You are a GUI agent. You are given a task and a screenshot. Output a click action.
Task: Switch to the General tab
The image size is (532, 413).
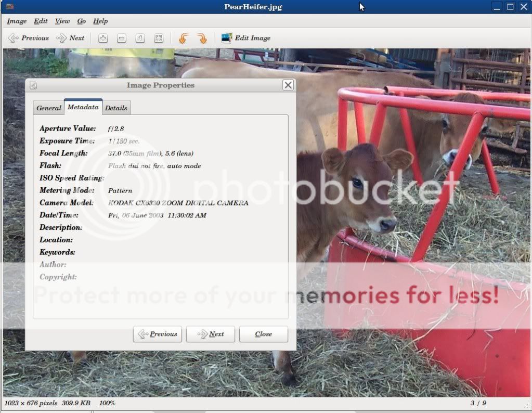(49, 108)
